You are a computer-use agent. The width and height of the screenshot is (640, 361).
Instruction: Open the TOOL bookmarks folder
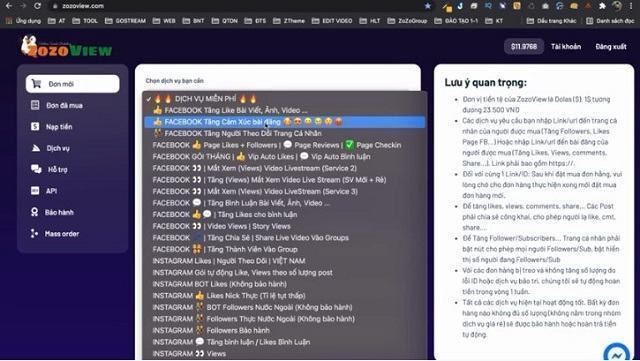point(85,21)
